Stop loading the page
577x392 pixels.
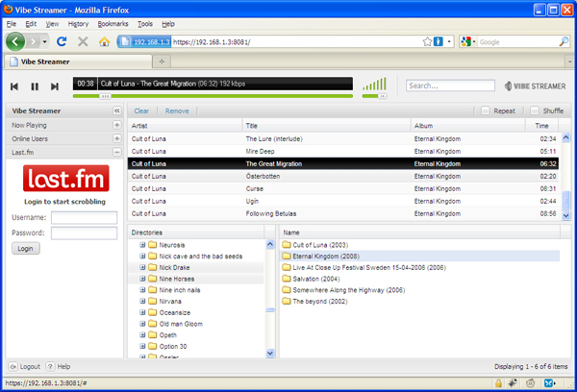tap(83, 41)
